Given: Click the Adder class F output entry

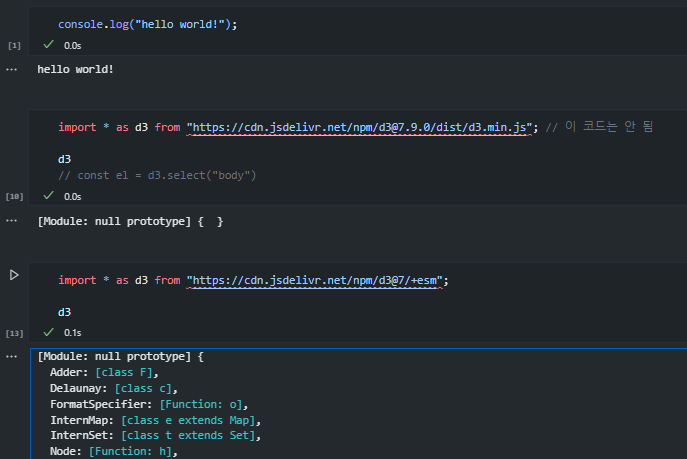Looking at the screenshot, I should coord(104,373).
